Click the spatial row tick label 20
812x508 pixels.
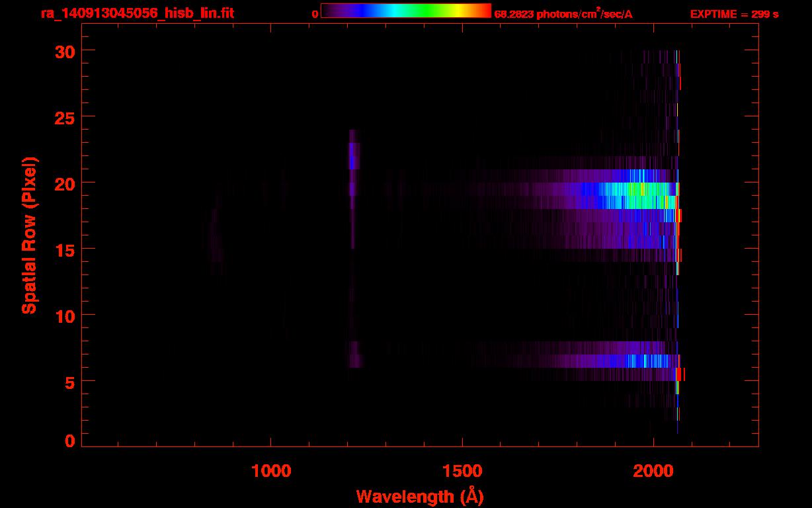[65, 183]
